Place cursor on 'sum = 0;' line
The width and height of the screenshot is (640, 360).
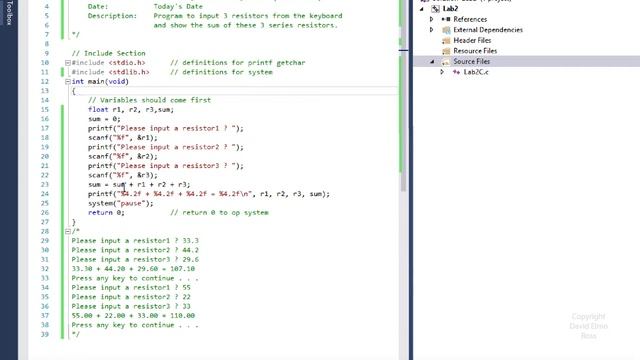[104, 119]
